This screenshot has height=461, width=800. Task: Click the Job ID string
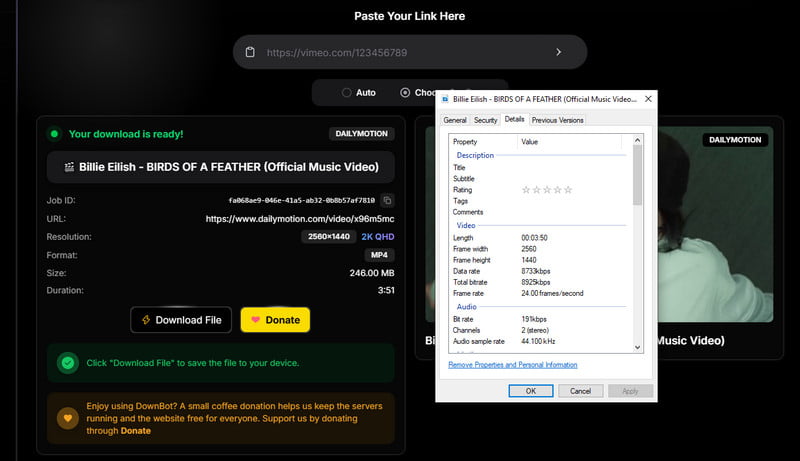pos(302,200)
